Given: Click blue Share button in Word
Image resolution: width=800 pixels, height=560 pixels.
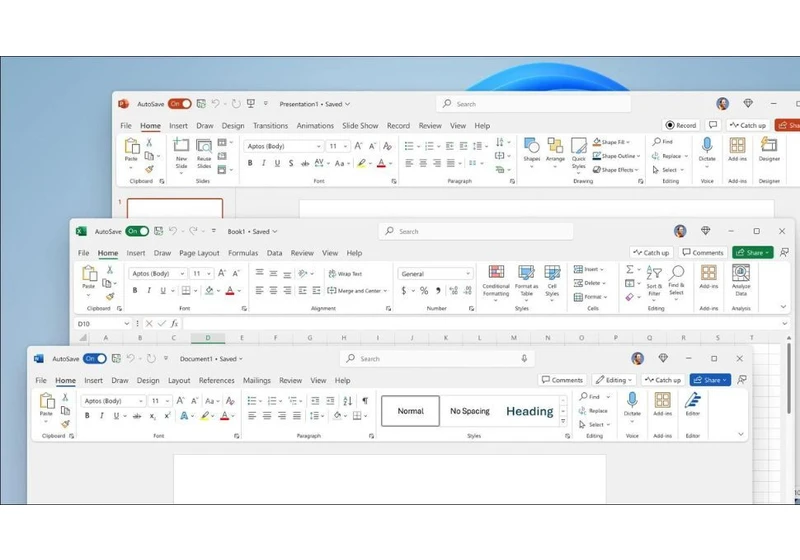Looking at the screenshot, I should (x=710, y=380).
